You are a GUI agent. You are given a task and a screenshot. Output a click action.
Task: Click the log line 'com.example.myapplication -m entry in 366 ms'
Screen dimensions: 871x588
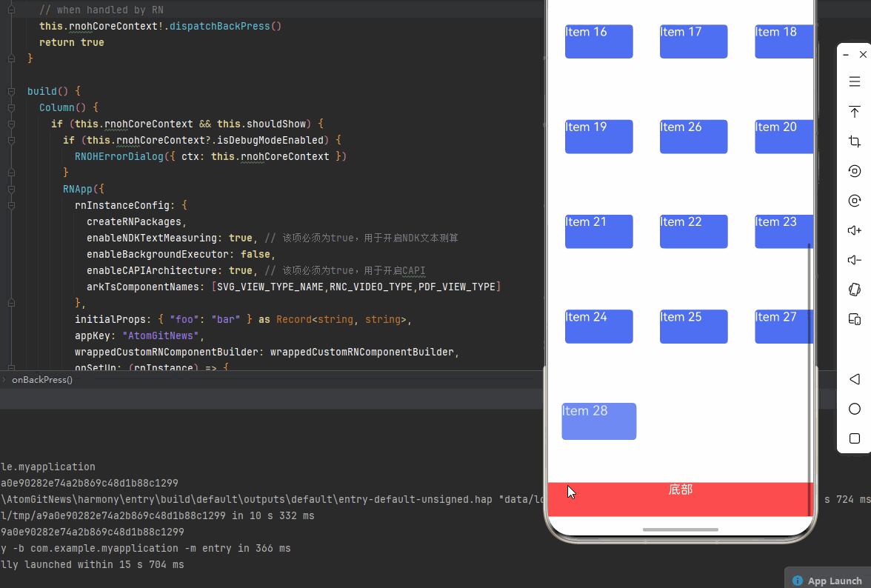(x=145, y=549)
